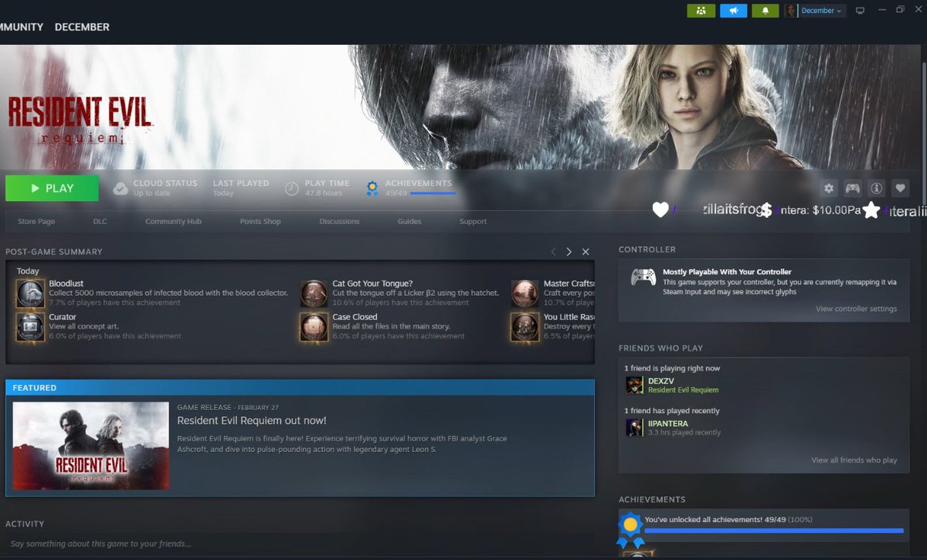
Task: Enter Big Picture mode via monitor icon
Action: tap(860, 11)
